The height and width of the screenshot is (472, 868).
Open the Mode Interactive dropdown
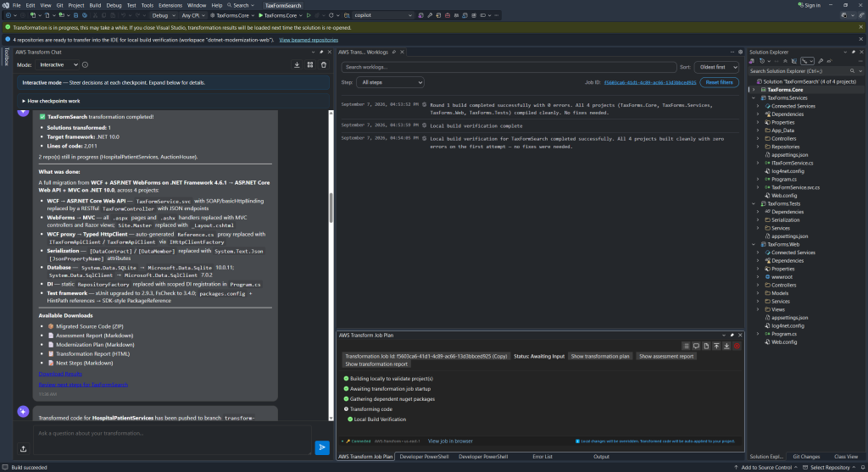coord(58,64)
